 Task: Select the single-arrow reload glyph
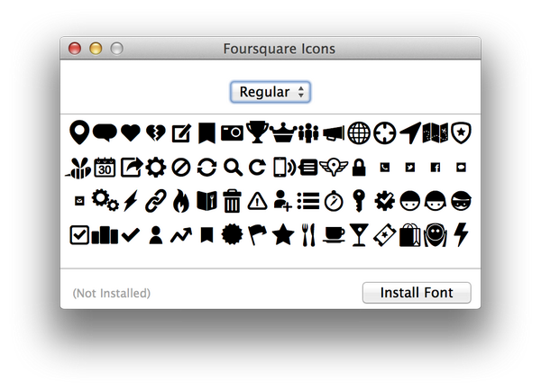(257, 168)
